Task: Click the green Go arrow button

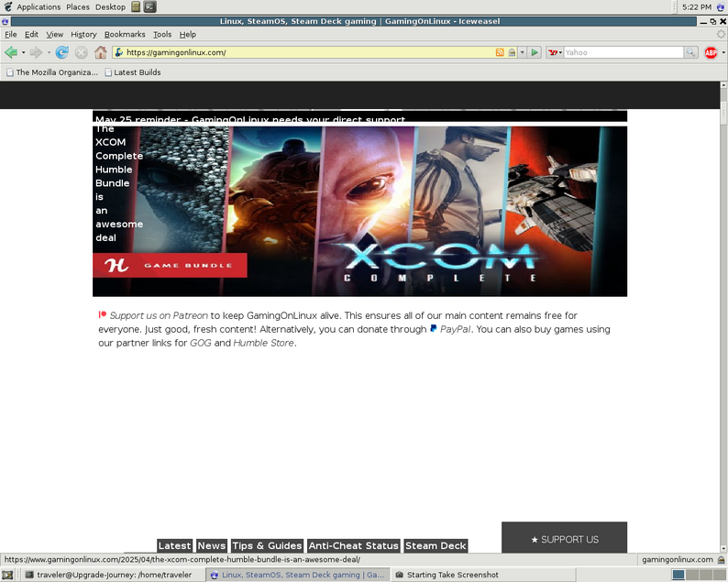Action: pos(535,52)
